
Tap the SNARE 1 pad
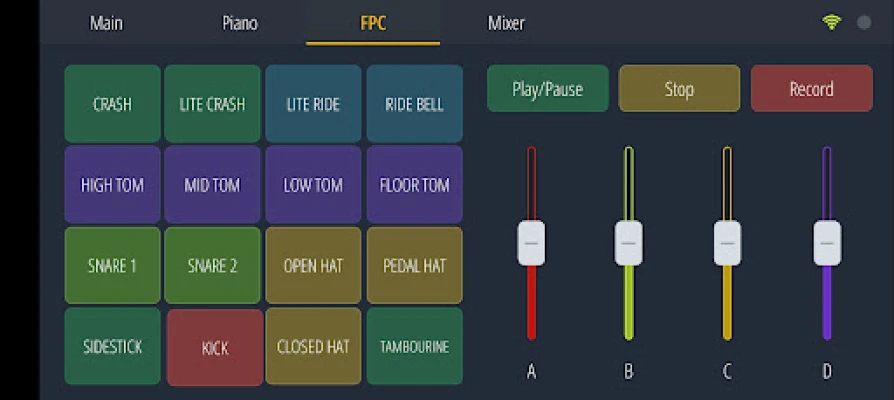point(112,266)
